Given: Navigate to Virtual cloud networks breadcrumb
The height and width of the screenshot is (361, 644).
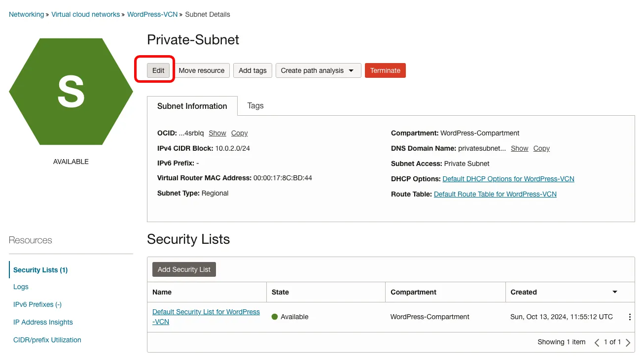Looking at the screenshot, I should click(x=85, y=14).
